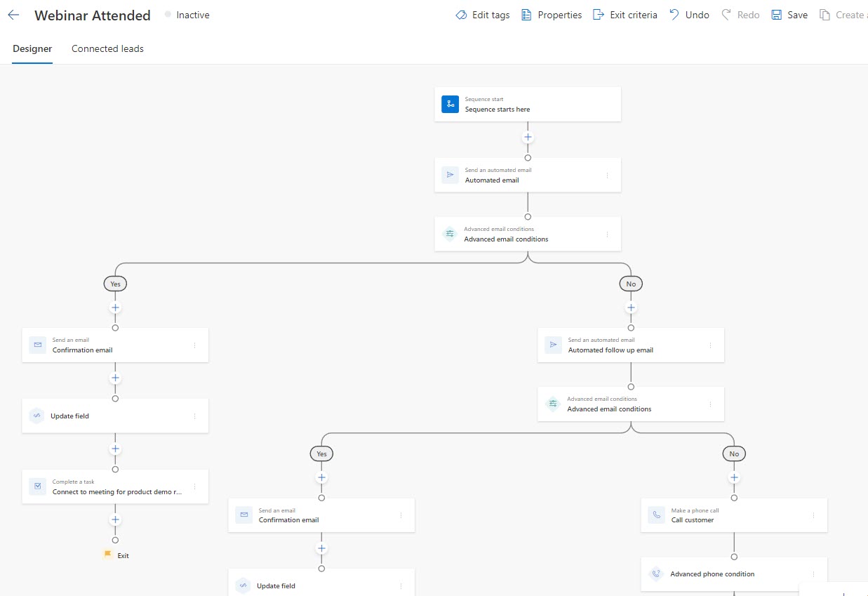Viewport: 868px width, 596px height.
Task: Undo the last change
Action: click(689, 15)
